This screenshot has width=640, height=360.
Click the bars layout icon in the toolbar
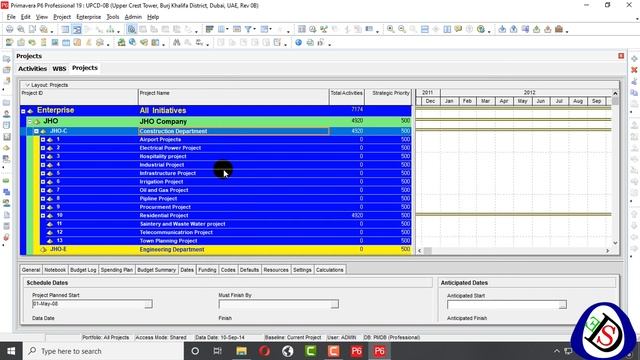coord(209,29)
